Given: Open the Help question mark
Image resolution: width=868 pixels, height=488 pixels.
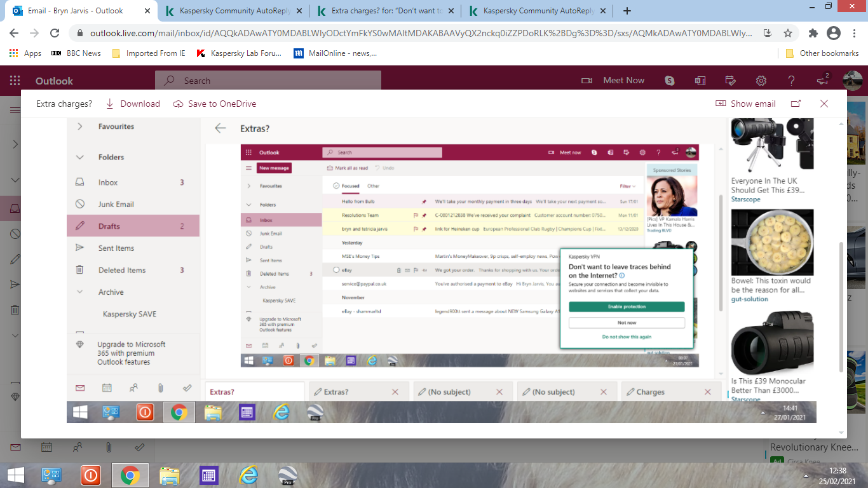Looking at the screenshot, I should [792, 81].
